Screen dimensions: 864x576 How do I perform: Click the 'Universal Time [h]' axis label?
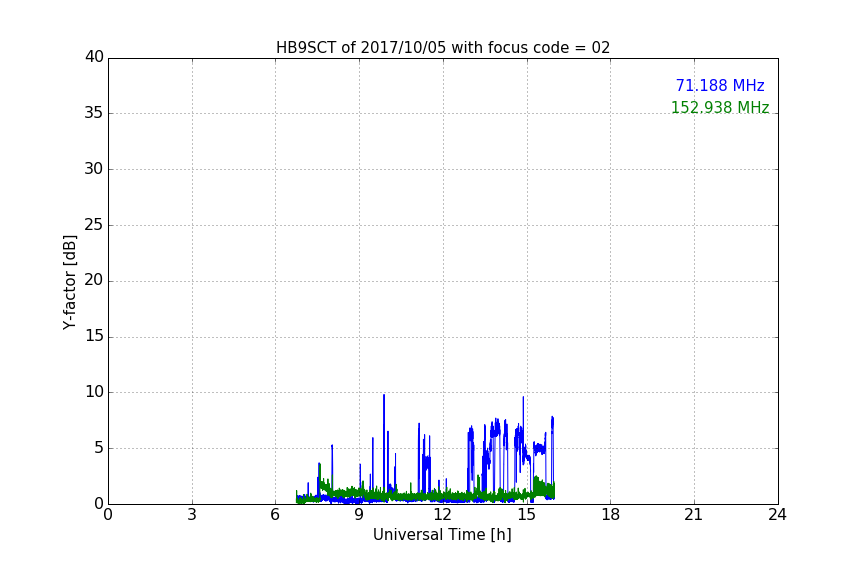click(x=442, y=535)
